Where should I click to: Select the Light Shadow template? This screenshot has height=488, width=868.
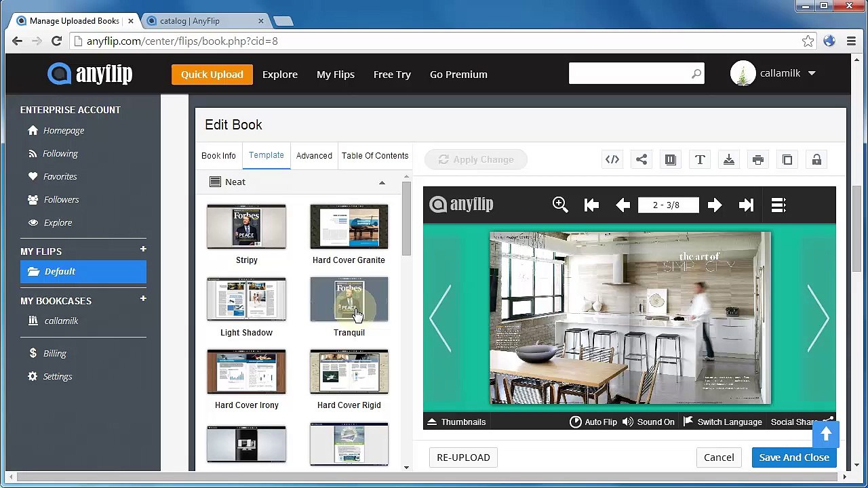[246, 299]
